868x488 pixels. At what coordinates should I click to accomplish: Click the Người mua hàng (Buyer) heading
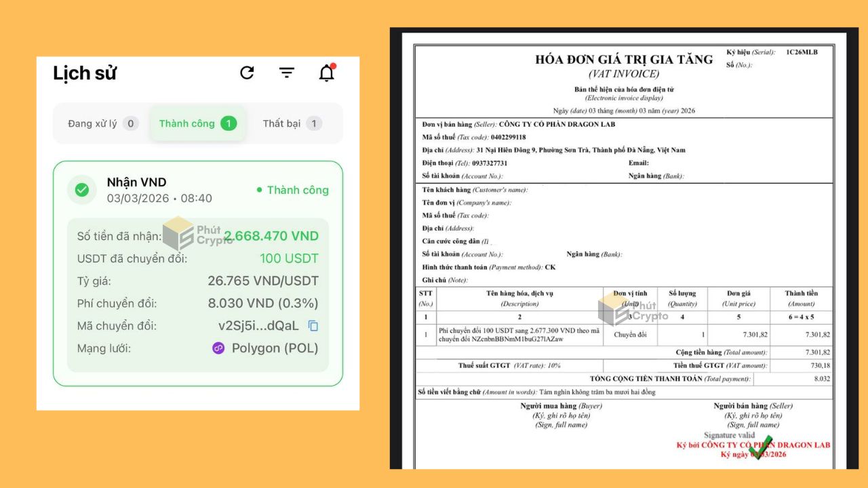point(561,406)
